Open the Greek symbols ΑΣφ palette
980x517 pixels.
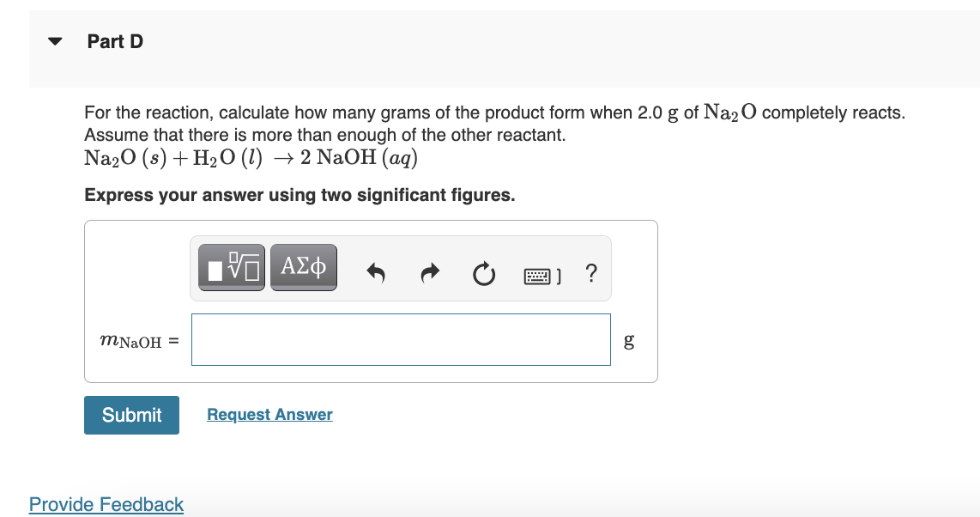click(x=304, y=267)
